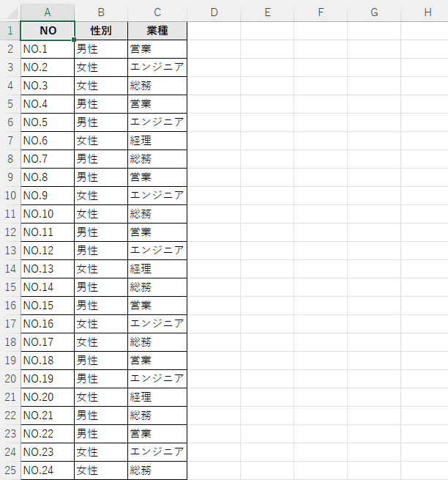Click cell containing NO.19
448x480 pixels.
click(x=48, y=379)
